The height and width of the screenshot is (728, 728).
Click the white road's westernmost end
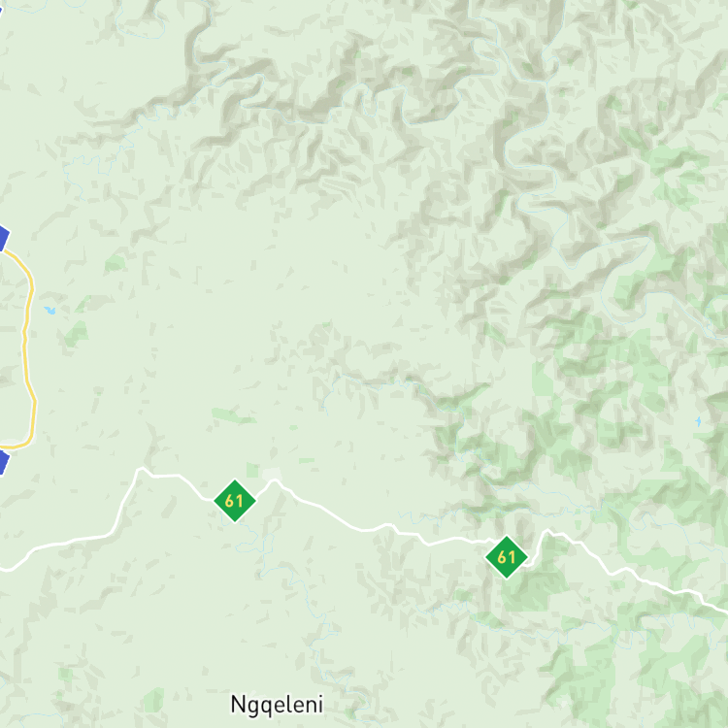(x=6, y=568)
